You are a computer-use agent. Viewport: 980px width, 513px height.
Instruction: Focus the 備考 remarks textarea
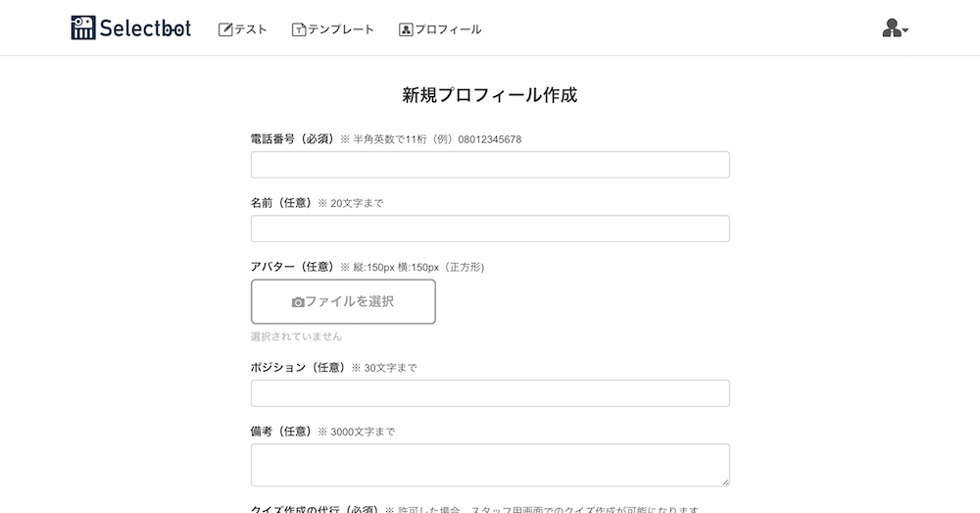pos(490,465)
